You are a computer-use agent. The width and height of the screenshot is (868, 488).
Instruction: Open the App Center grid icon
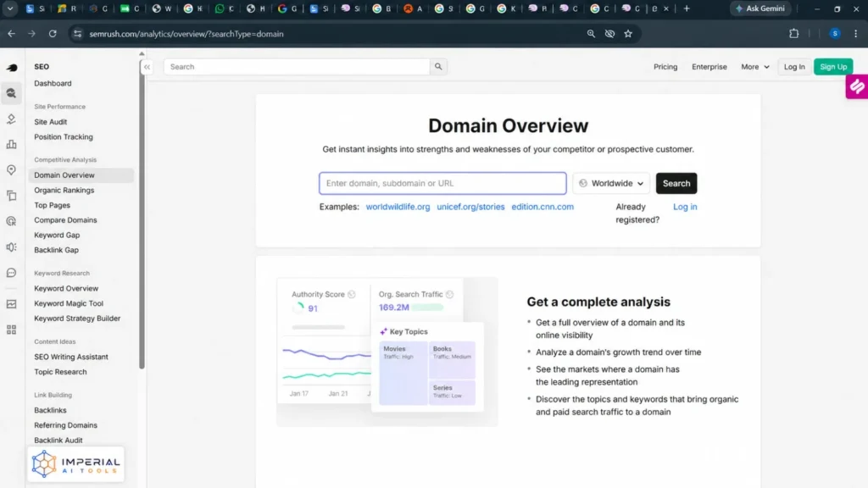point(11,330)
